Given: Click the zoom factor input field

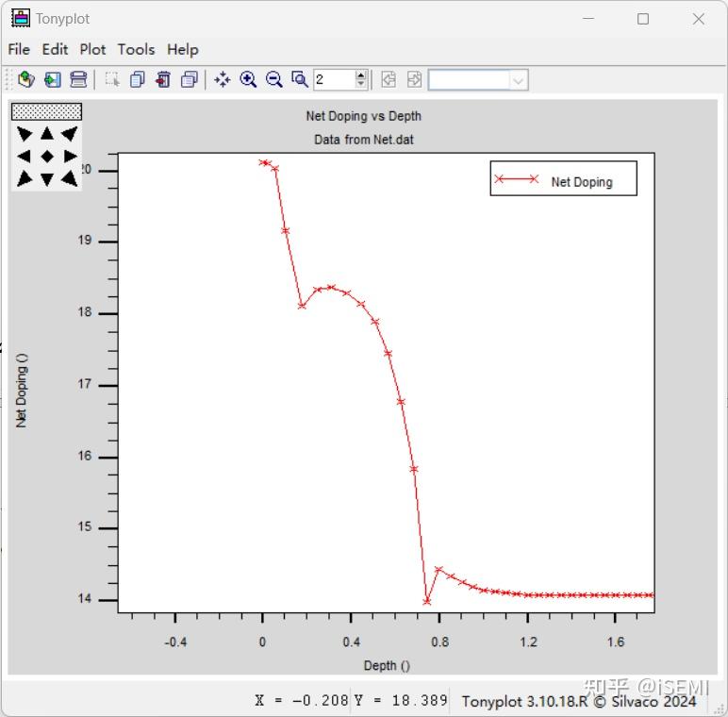Looking at the screenshot, I should [x=334, y=79].
